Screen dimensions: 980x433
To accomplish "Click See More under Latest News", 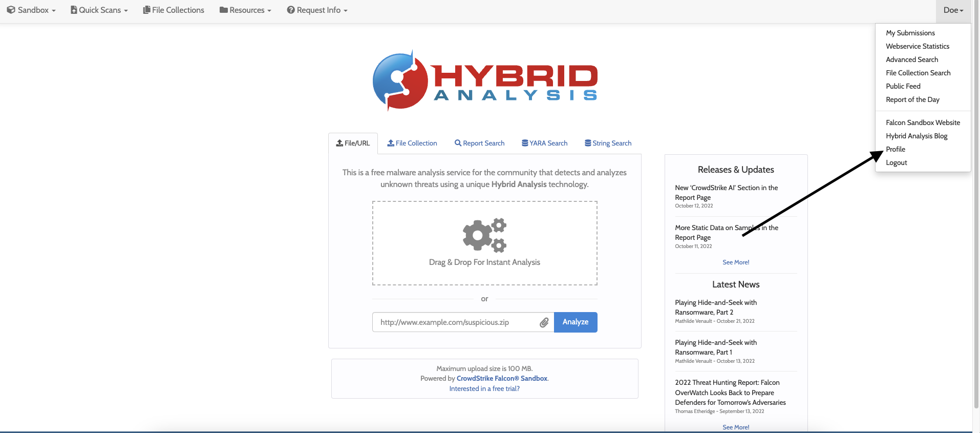I will 736,427.
